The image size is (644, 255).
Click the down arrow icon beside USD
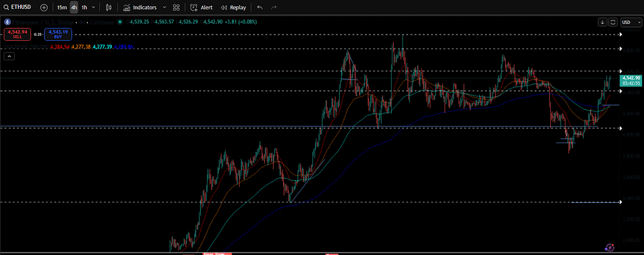(603, 22)
